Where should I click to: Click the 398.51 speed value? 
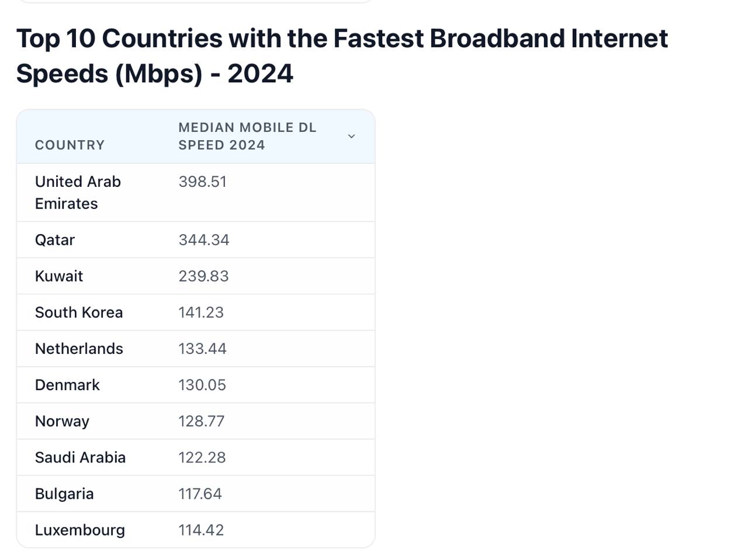[x=202, y=182]
